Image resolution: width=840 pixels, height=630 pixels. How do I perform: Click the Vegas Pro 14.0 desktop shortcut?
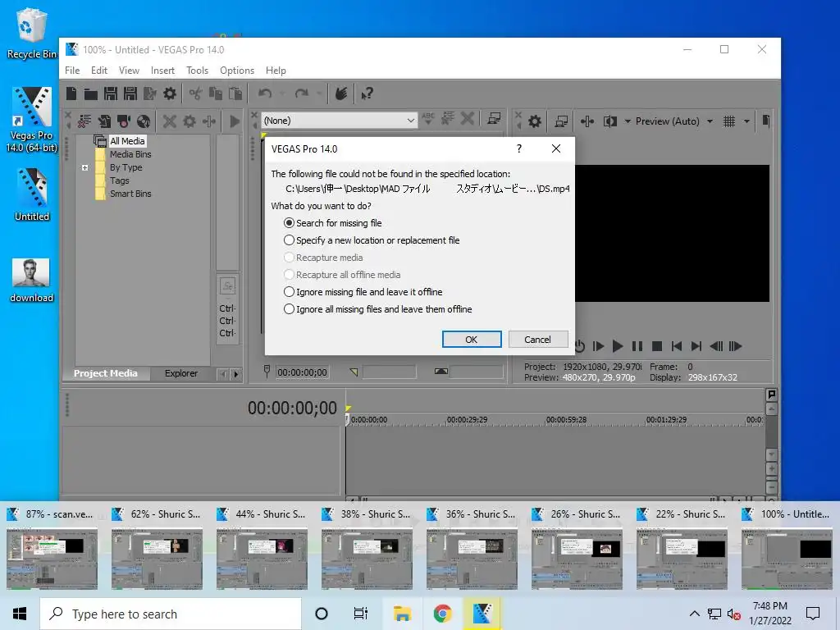32,119
